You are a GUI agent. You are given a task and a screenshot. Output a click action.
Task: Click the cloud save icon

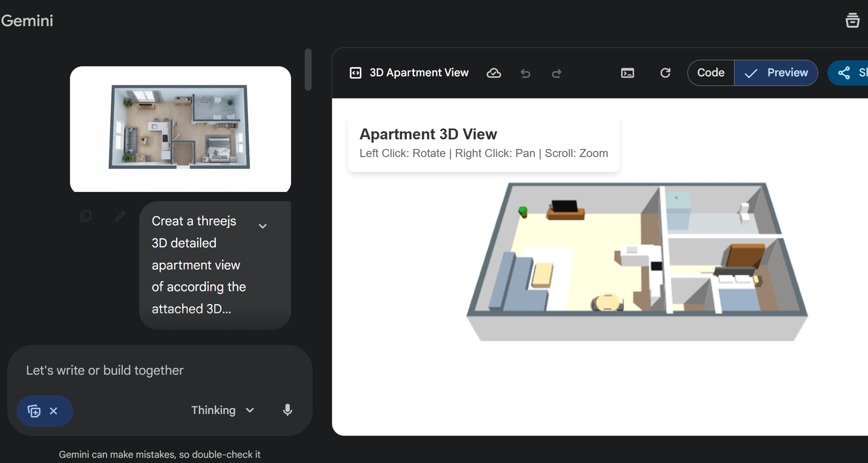(493, 73)
